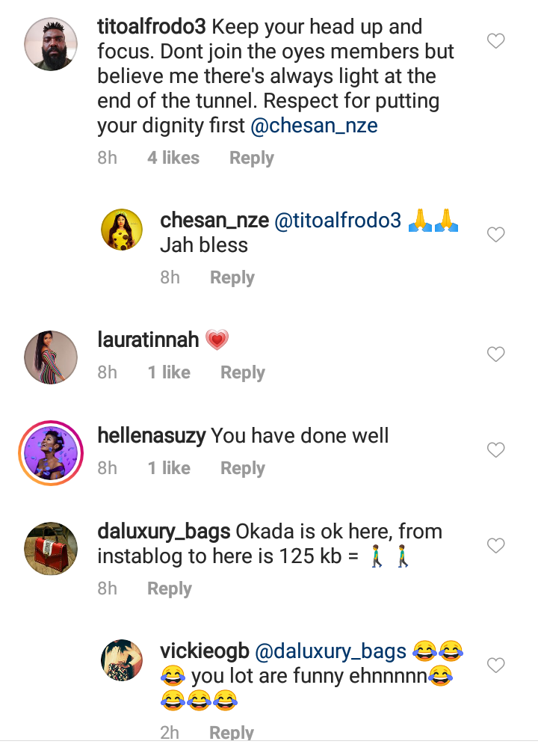
Task: View chesan_nze's profile avatar
Action: point(122,230)
